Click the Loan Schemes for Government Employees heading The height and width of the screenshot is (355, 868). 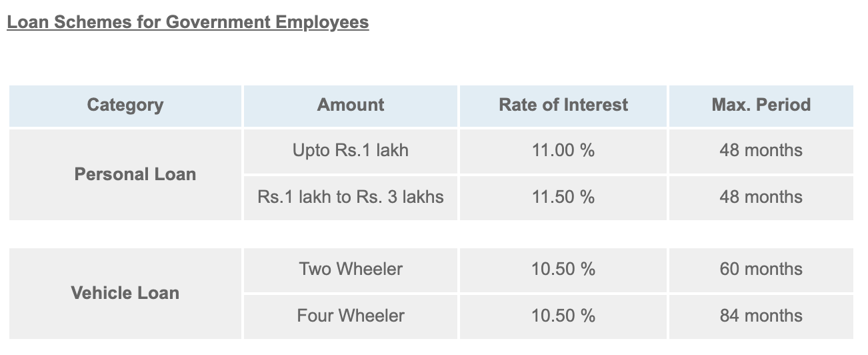(187, 22)
